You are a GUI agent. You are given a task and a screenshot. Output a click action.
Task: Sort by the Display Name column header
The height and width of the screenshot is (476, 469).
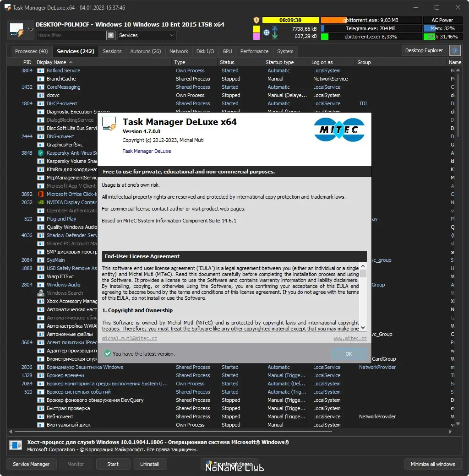pos(103,62)
